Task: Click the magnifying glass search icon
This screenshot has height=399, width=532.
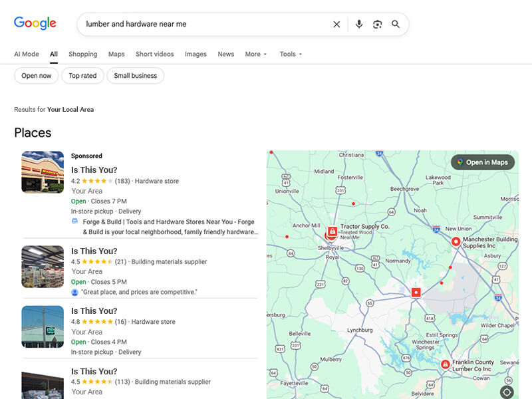Action: pyautogui.click(x=396, y=25)
